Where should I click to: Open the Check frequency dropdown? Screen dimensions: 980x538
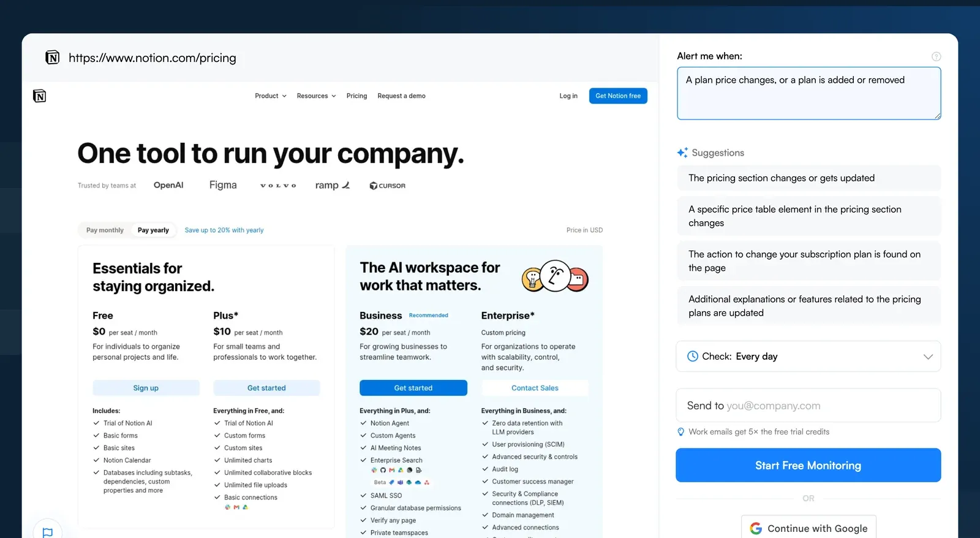[x=808, y=356]
